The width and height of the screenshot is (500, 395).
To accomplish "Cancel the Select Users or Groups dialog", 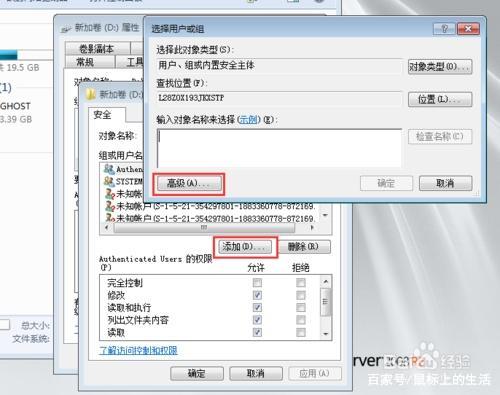I will [x=445, y=183].
